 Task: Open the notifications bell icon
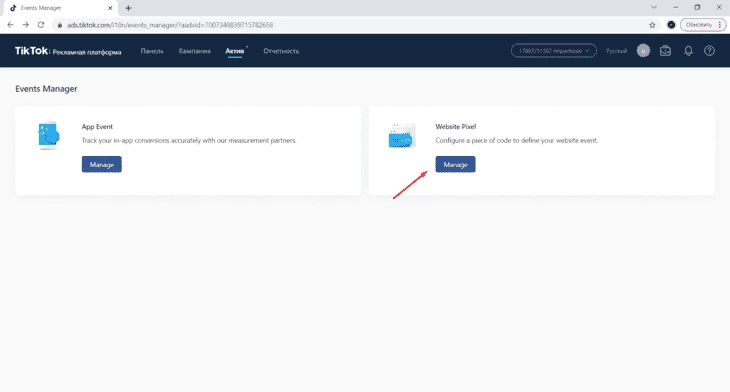click(688, 51)
